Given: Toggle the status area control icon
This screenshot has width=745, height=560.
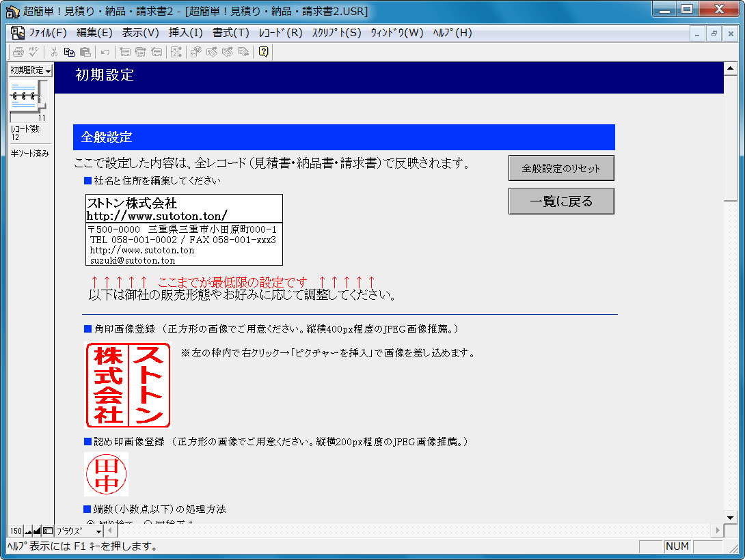Looking at the screenshot, I should (48, 531).
